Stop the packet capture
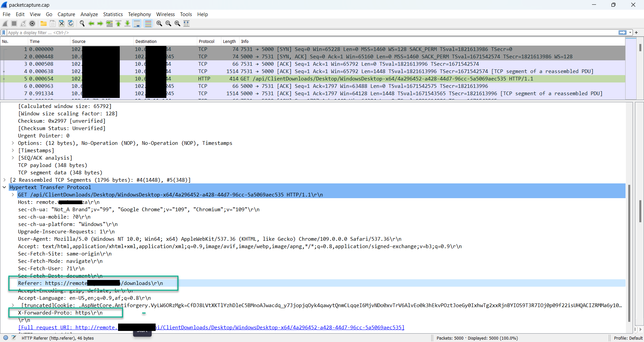644x342 pixels. 14,23
